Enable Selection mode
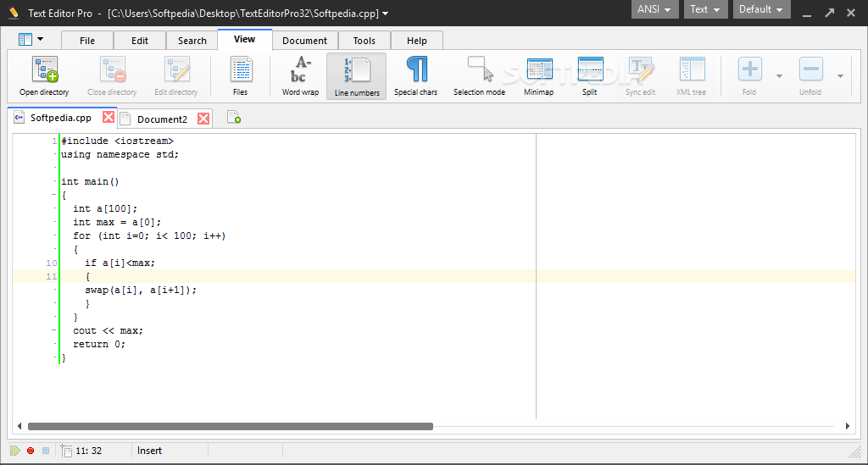 [x=480, y=75]
